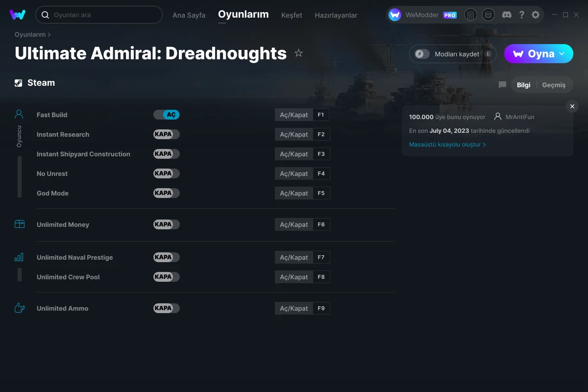Go to Ana Sayfa tab

point(189,15)
